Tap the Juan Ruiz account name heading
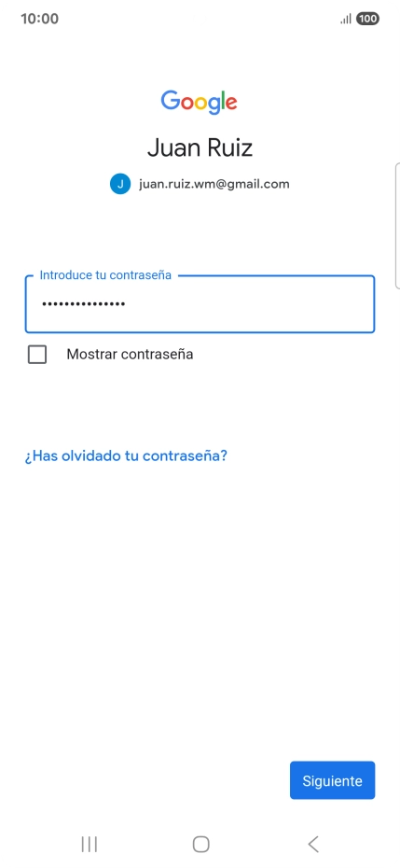400x868 pixels. pos(200,147)
